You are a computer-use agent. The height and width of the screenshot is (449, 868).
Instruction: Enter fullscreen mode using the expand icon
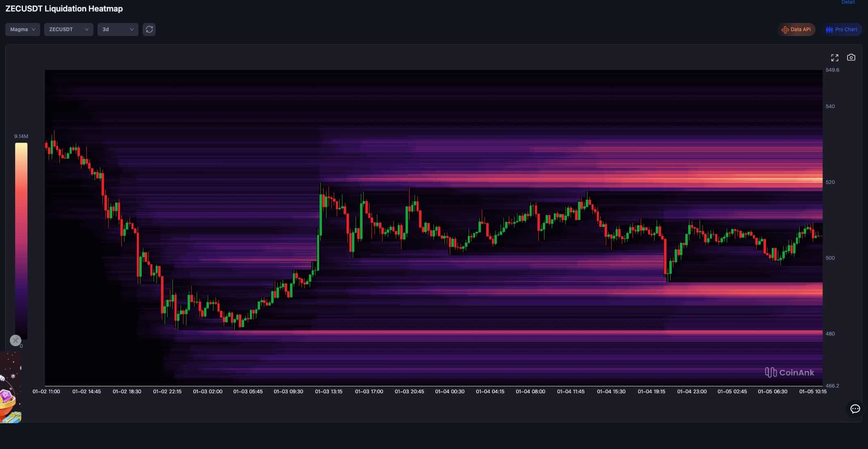tap(835, 57)
